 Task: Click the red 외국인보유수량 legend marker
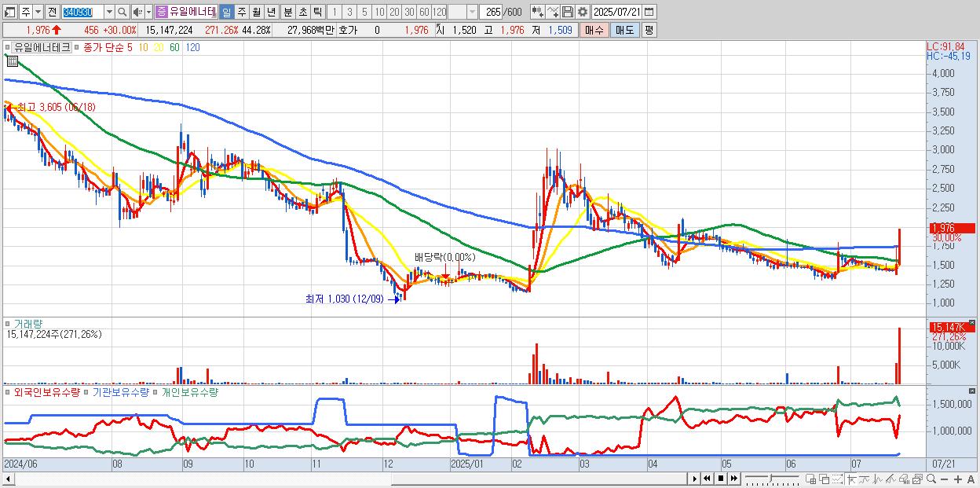[x=7, y=391]
